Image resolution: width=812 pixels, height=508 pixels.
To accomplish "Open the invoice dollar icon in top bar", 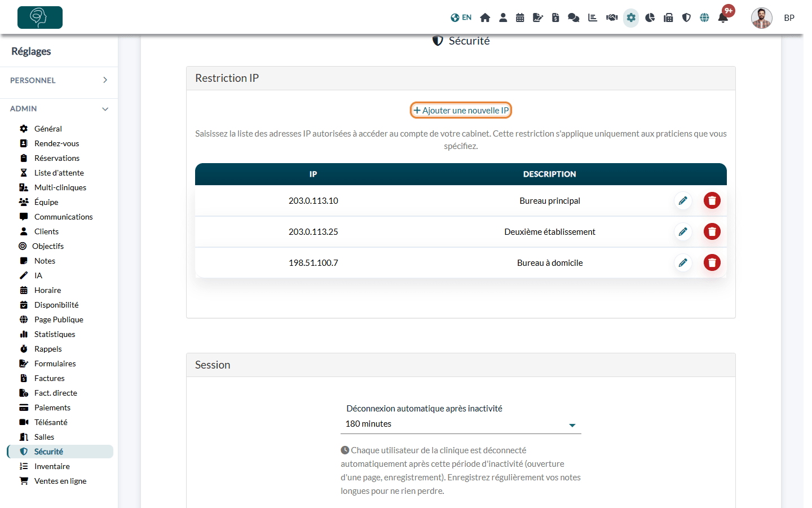I will (555, 17).
